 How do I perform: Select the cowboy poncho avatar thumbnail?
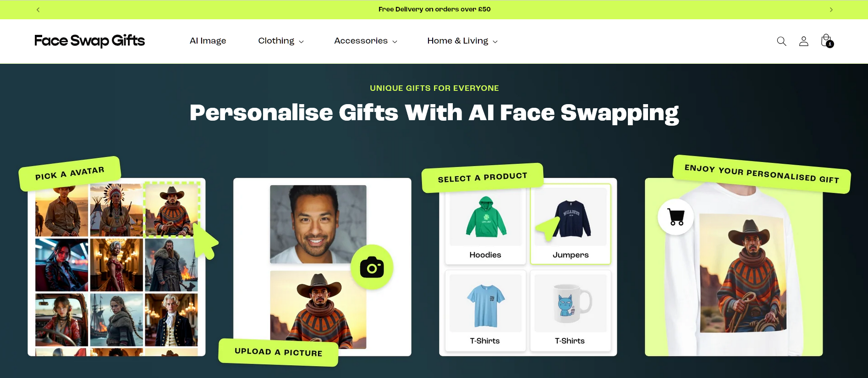[172, 209]
